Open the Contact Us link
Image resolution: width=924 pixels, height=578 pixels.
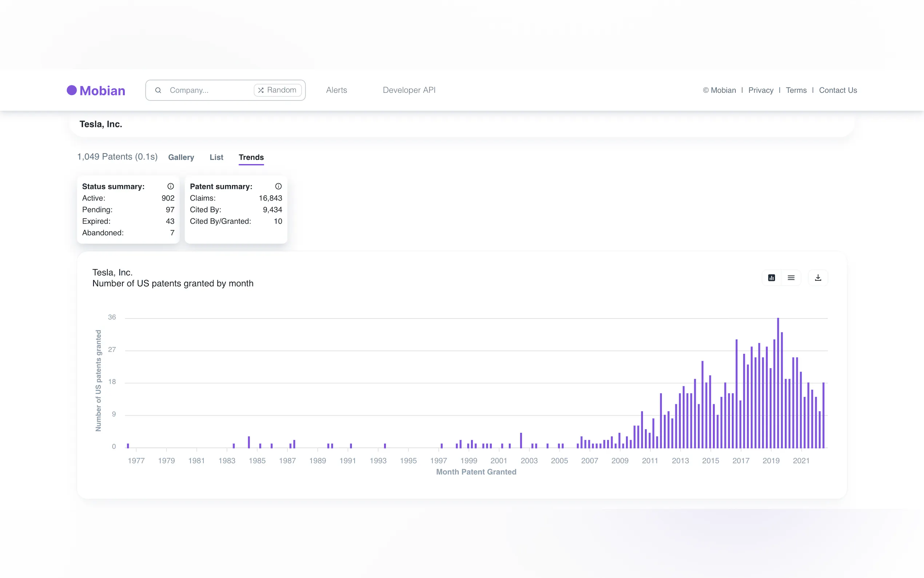[x=838, y=90]
